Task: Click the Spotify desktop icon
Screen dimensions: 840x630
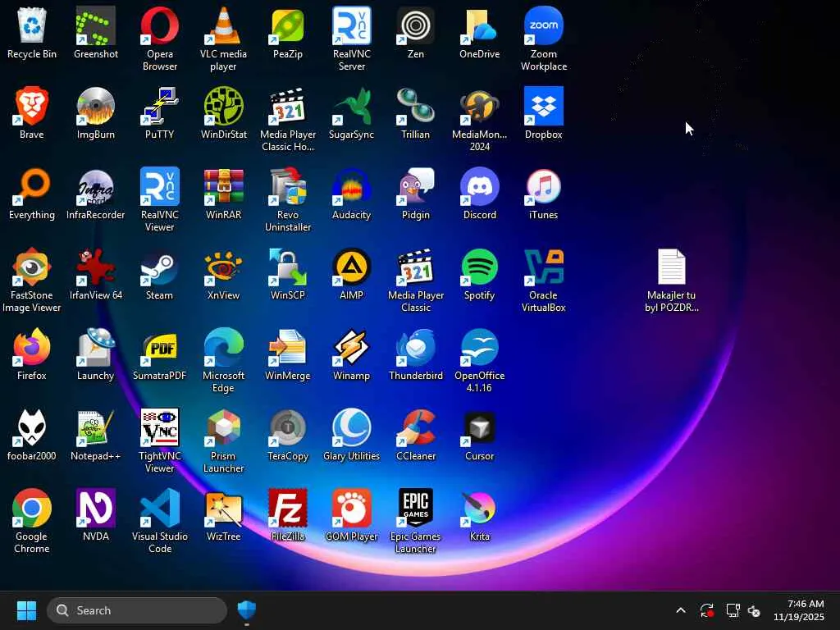Action: [479, 268]
